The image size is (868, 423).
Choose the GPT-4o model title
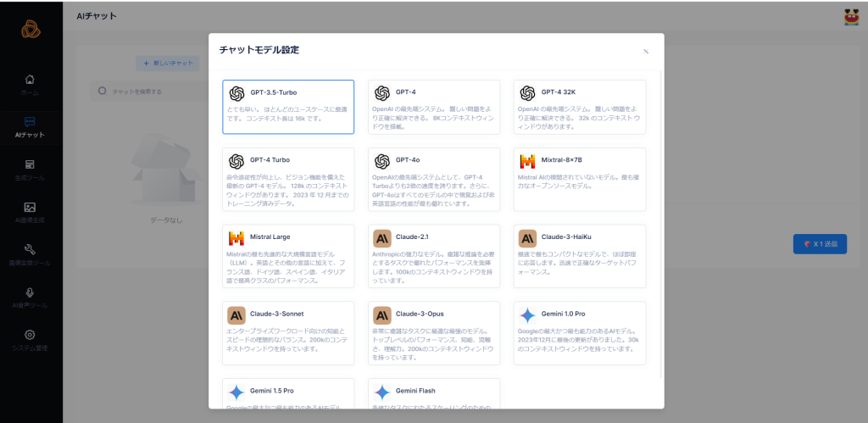pos(408,160)
